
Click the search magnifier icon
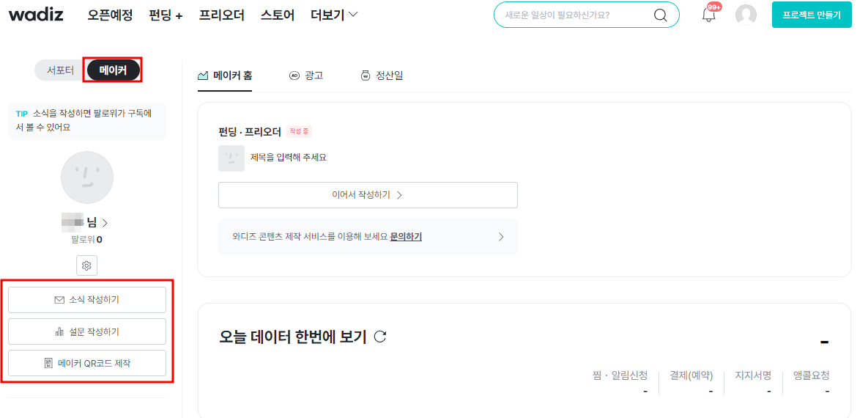tap(660, 15)
